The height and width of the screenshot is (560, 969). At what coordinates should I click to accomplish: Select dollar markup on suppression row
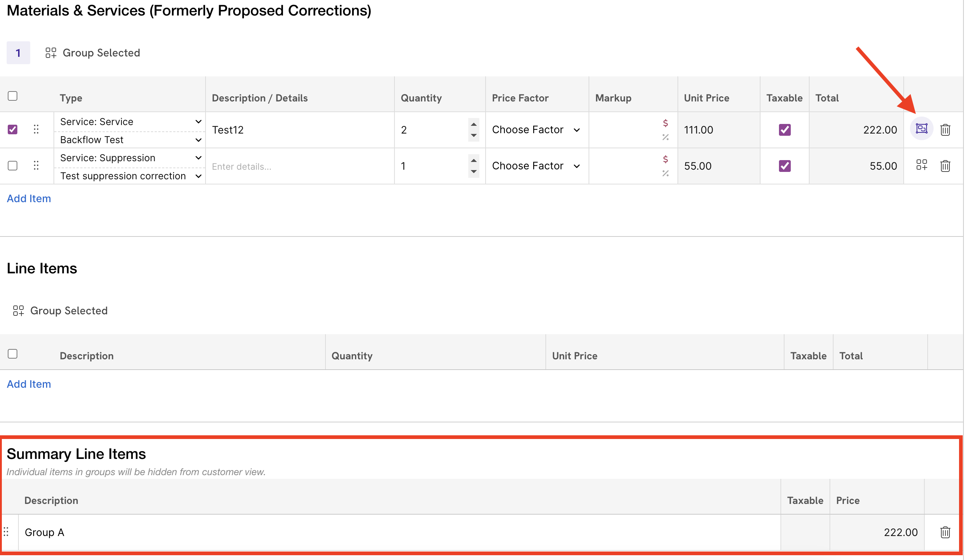[665, 159]
